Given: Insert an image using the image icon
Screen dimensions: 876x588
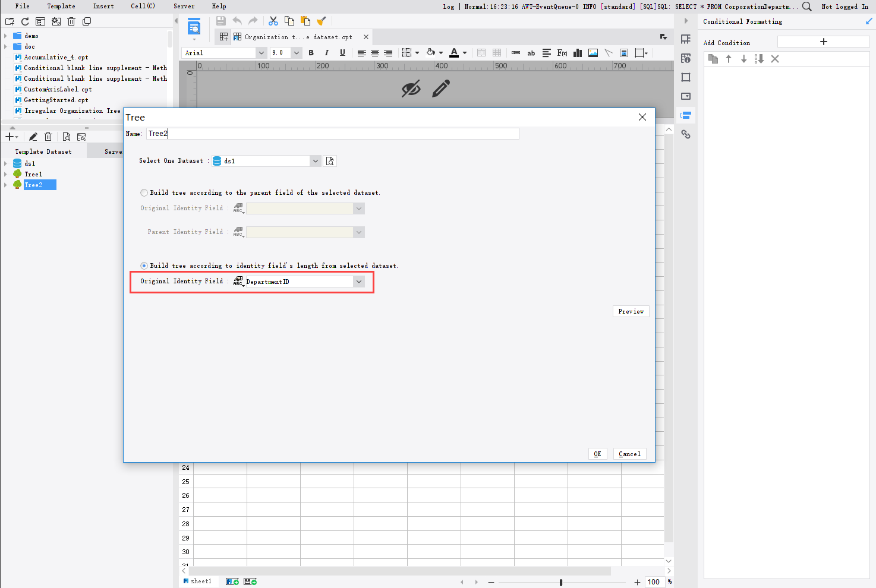Looking at the screenshot, I should point(593,53).
